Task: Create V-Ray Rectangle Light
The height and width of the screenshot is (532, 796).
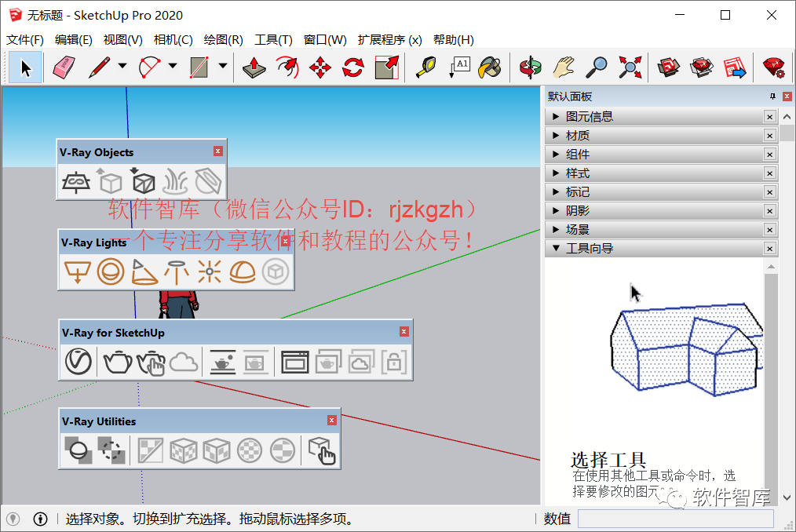Action: [x=77, y=271]
